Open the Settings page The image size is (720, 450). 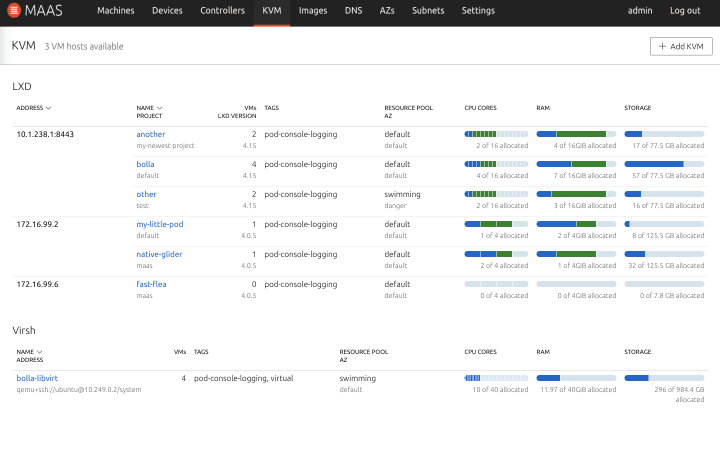pyautogui.click(x=478, y=11)
